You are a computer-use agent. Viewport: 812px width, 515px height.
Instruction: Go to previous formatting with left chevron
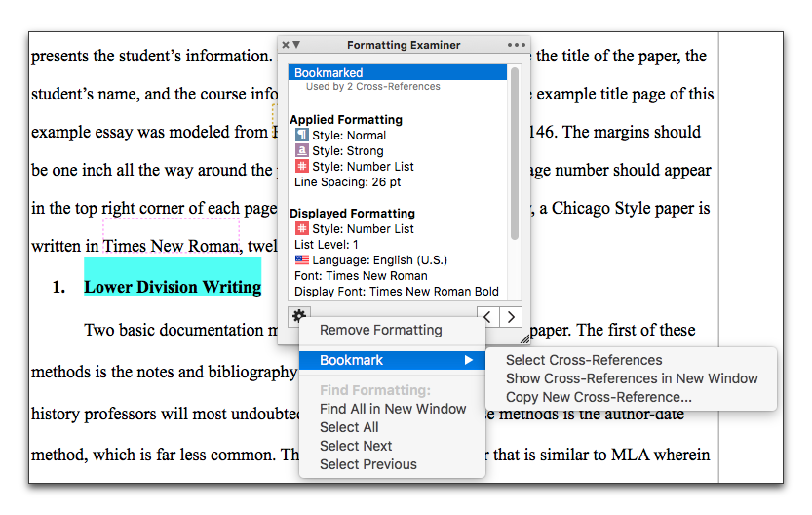pyautogui.click(x=487, y=317)
